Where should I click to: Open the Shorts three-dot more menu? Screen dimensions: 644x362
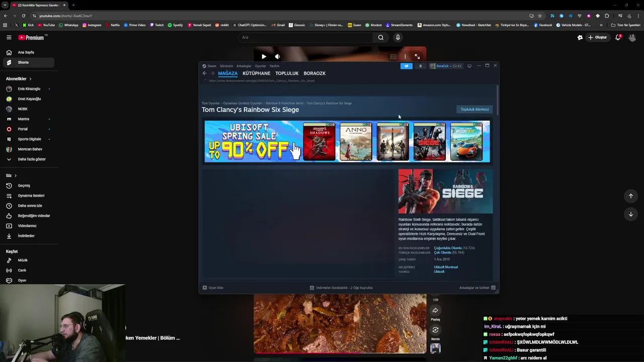coord(405,57)
